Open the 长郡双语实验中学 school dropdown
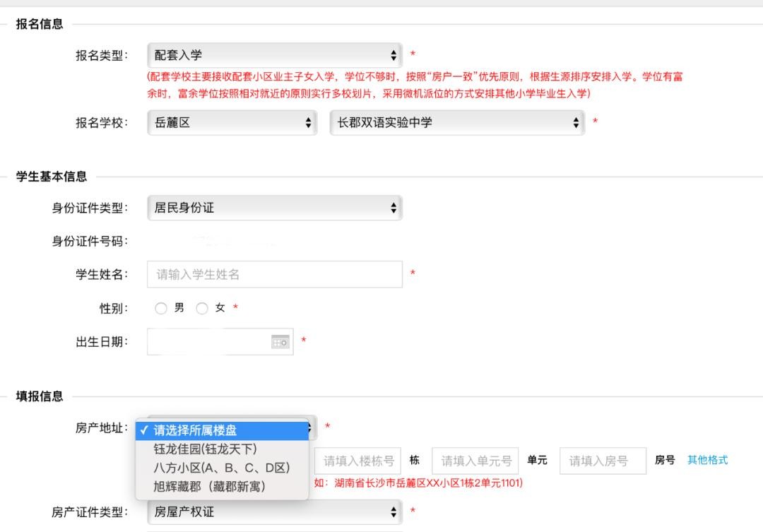Screen dimensions: 763x532 coord(456,123)
